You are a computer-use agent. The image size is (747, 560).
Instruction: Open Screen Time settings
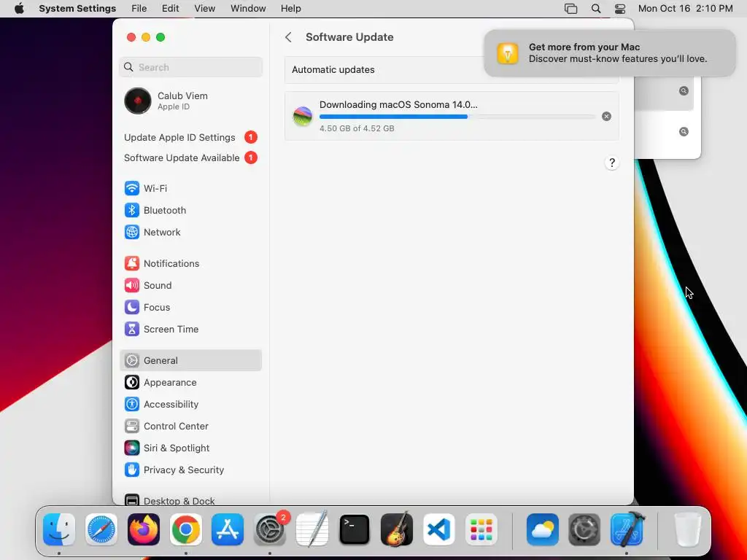click(x=190, y=329)
